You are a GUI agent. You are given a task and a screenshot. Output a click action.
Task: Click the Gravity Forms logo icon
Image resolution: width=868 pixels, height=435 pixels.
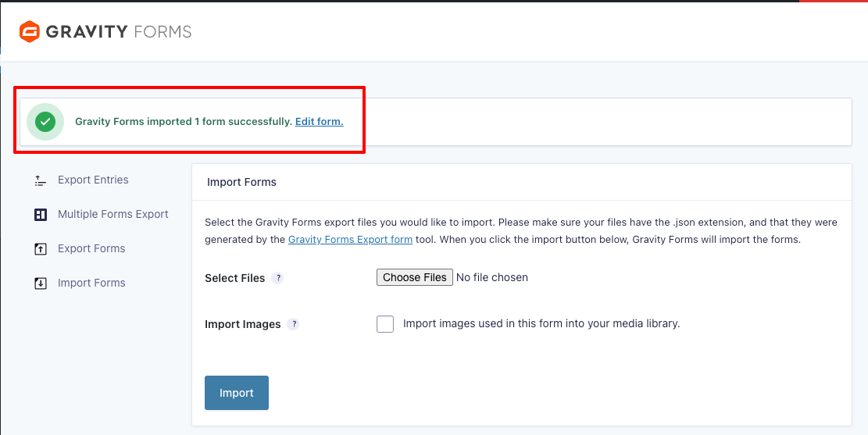(30, 31)
